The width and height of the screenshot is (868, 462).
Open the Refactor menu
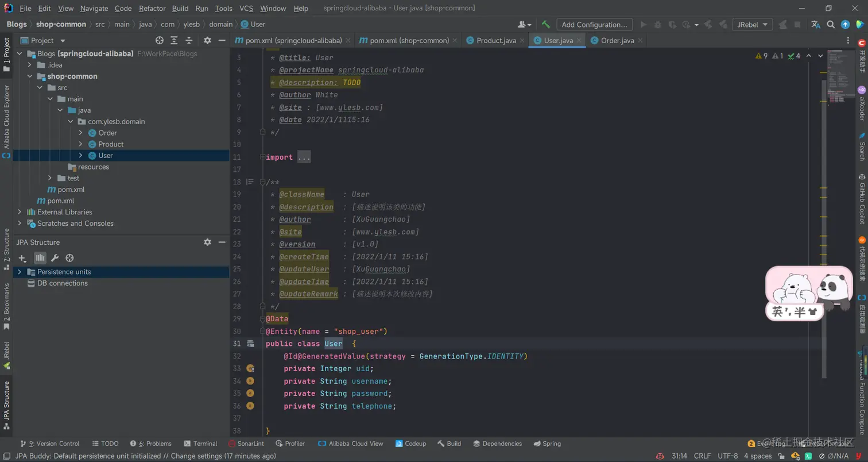[152, 9]
